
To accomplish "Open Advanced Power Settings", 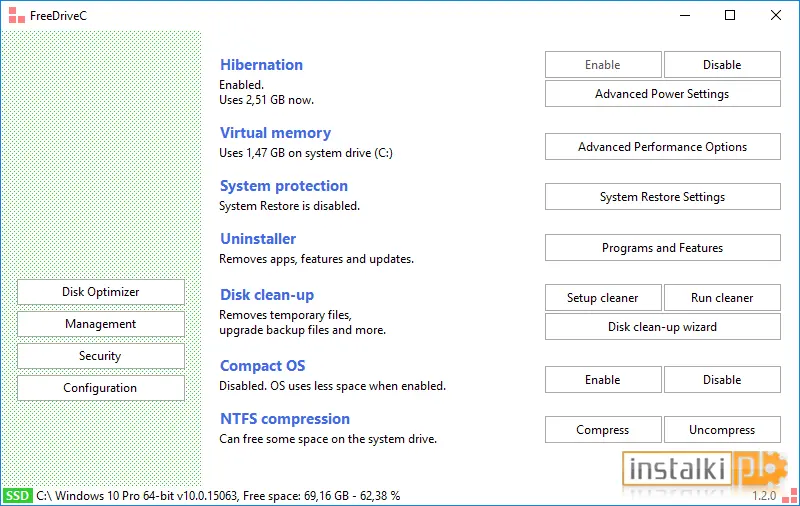I will [x=662, y=94].
